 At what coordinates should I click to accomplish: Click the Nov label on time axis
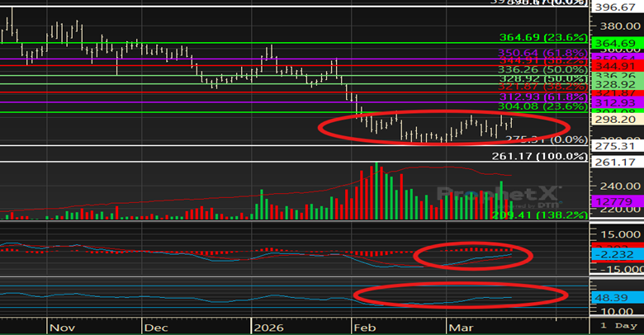(x=62, y=328)
